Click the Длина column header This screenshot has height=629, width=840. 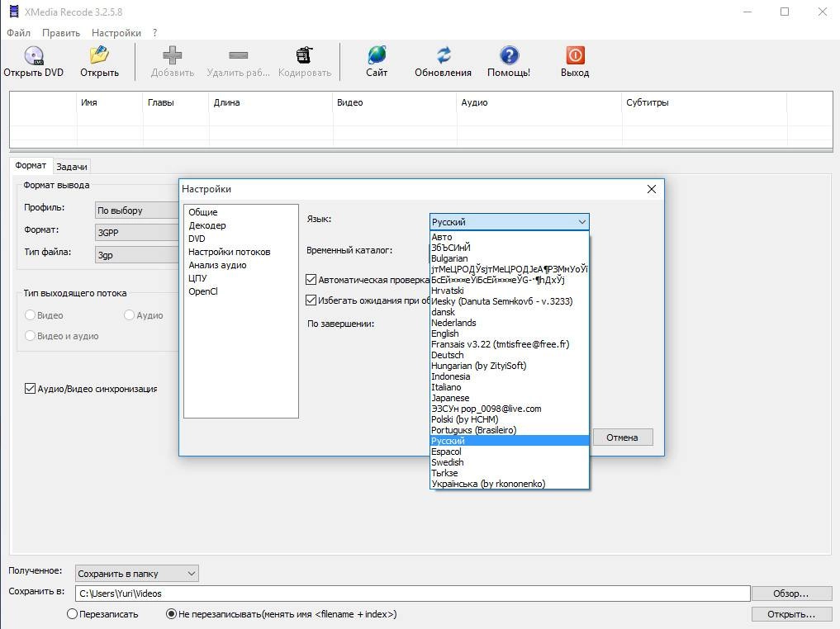tap(271, 102)
